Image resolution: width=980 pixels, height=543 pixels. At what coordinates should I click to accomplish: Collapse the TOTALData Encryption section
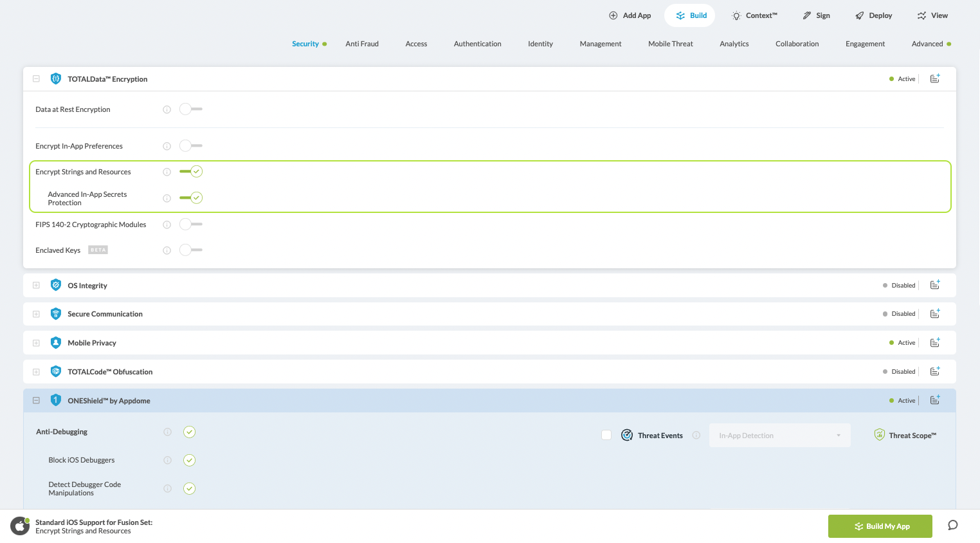coord(37,78)
